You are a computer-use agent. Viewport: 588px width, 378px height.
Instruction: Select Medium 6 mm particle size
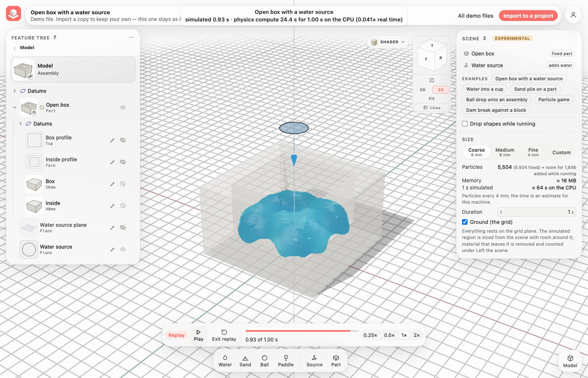505,152
